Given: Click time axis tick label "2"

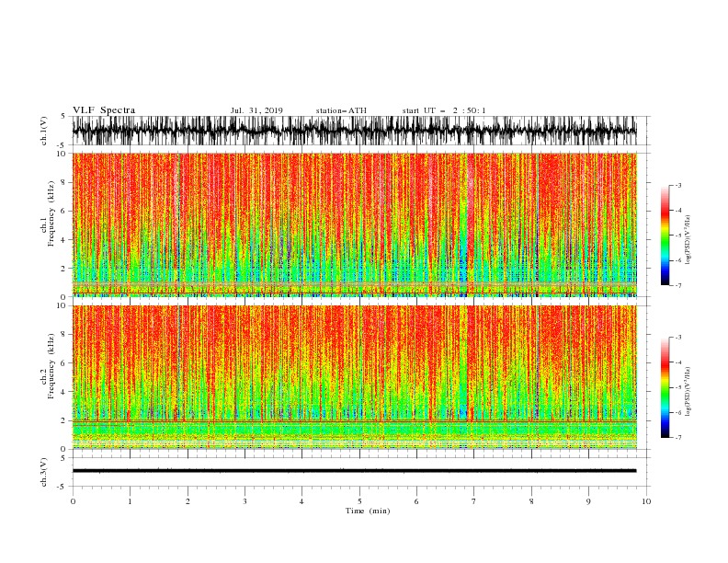Looking at the screenshot, I should click(x=188, y=501).
